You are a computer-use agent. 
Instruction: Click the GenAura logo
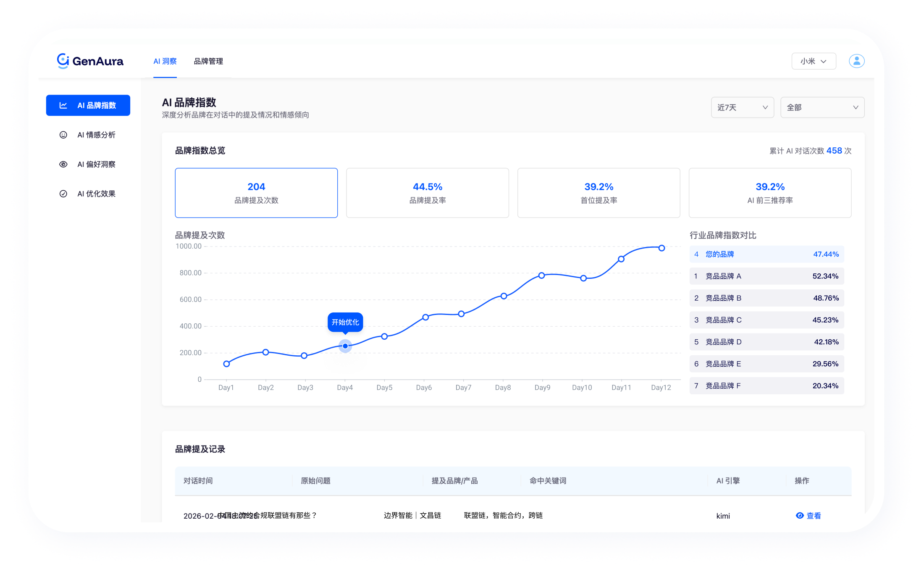click(90, 61)
